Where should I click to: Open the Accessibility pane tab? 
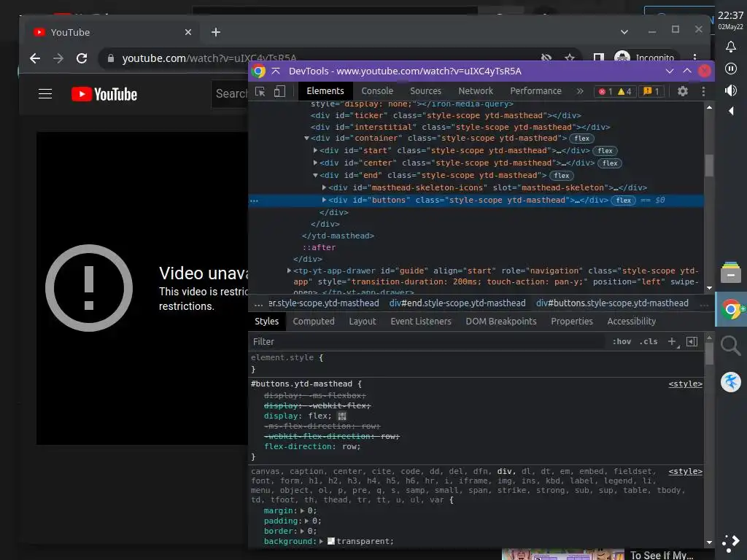coord(631,322)
